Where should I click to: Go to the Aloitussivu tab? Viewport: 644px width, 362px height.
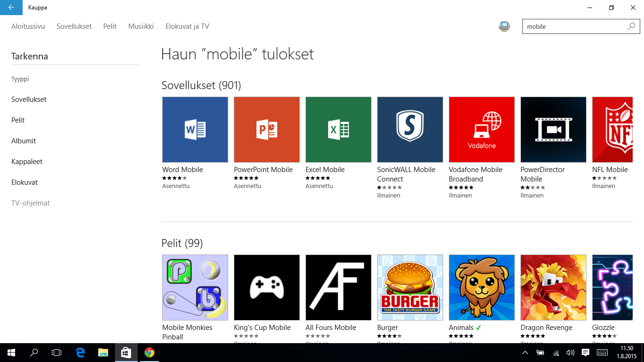[28, 26]
